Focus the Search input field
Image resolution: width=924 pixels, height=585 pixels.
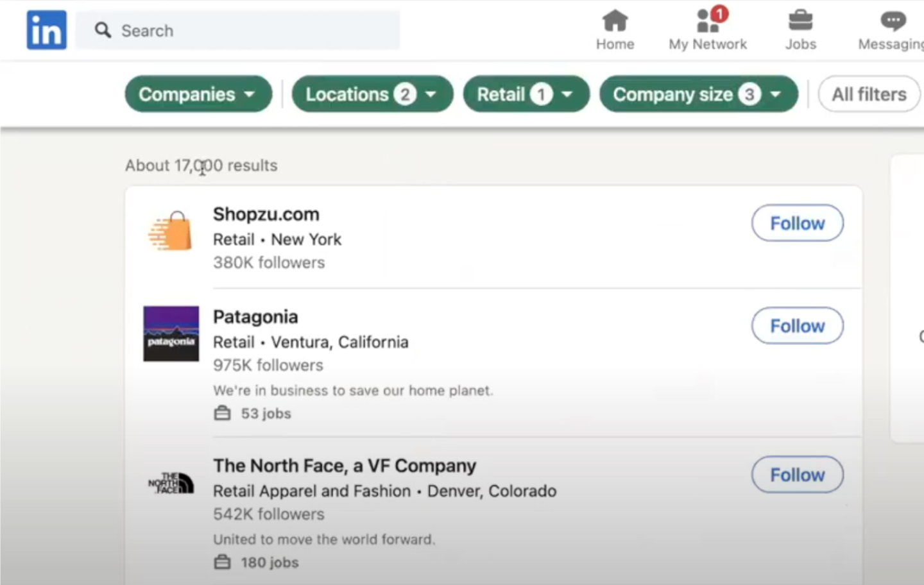click(237, 30)
